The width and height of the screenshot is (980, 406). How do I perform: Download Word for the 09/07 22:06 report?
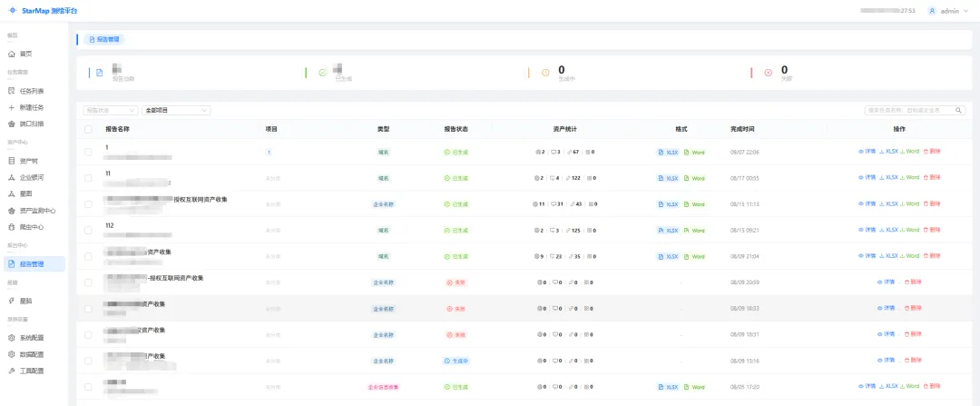[x=909, y=152]
